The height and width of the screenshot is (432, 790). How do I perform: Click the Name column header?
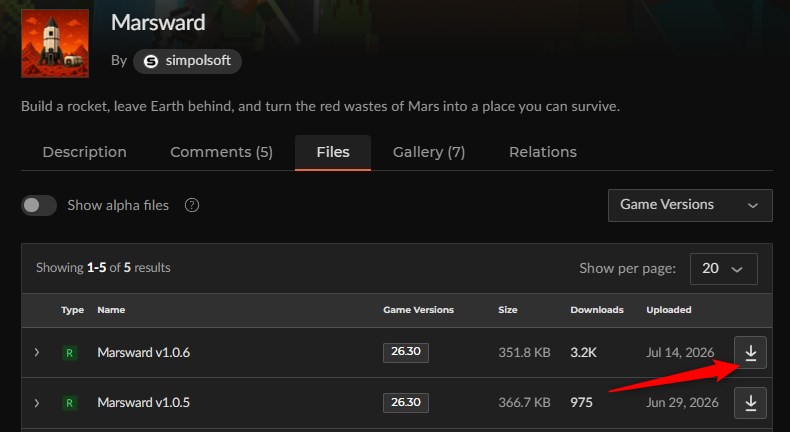[111, 310]
